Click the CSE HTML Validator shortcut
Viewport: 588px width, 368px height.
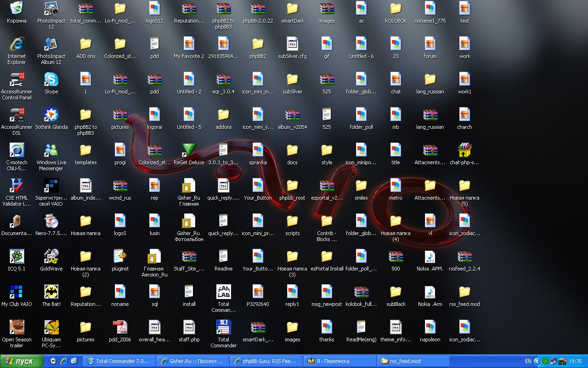17,186
